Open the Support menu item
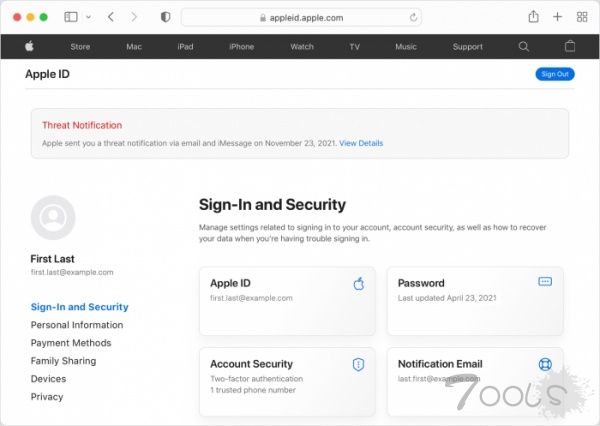The width and height of the screenshot is (600, 426). [467, 46]
